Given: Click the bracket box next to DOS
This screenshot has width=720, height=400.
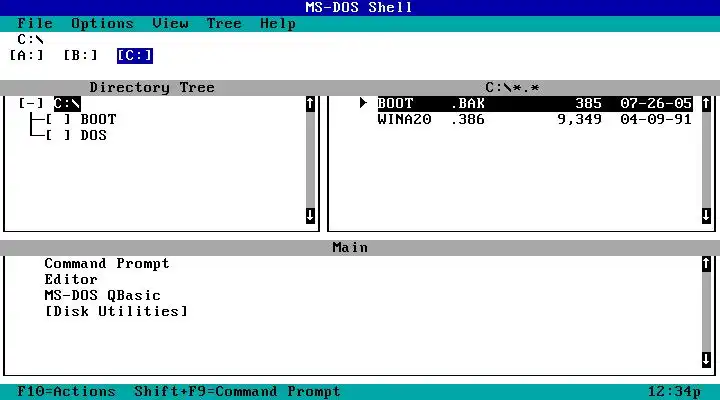Looking at the screenshot, I should coord(58,135).
